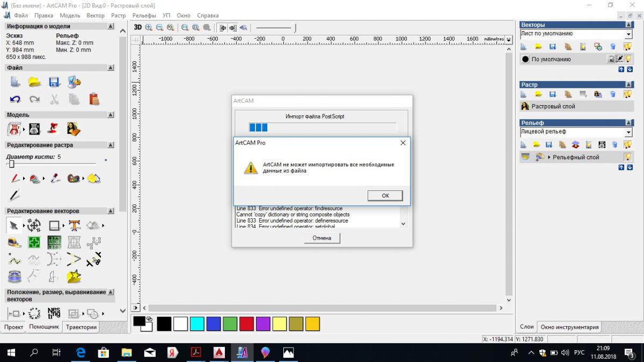Viewport: 644px width, 362px height.
Task: Click the trash icon in Векторы panel
Action: 612,47
